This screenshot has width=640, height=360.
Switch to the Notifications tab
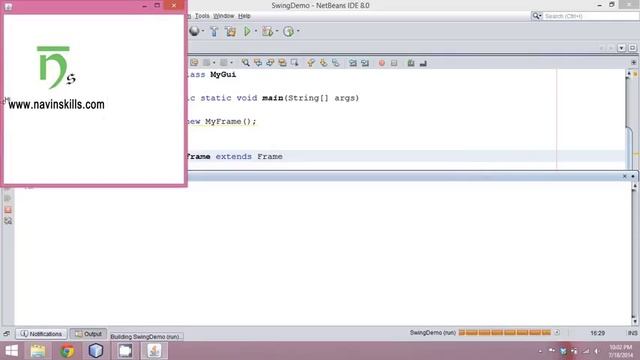[41, 333]
